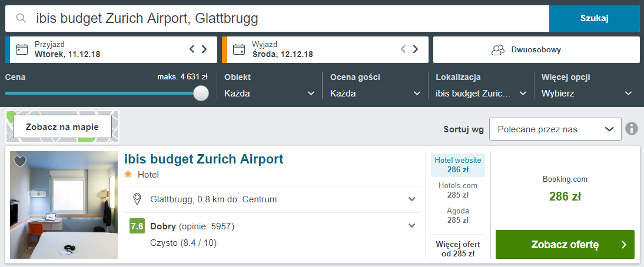Click the search magnifier icon
The width and height of the screenshot is (644, 267).
point(21,18)
